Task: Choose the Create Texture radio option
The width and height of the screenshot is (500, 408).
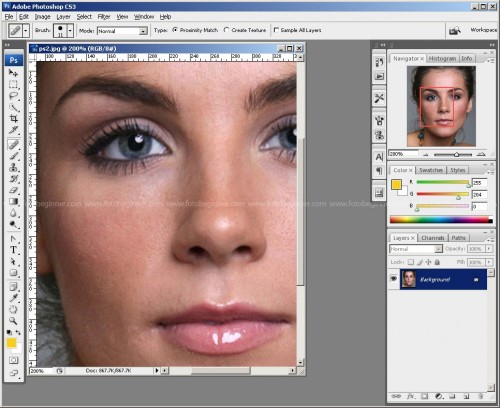Action: [245, 30]
